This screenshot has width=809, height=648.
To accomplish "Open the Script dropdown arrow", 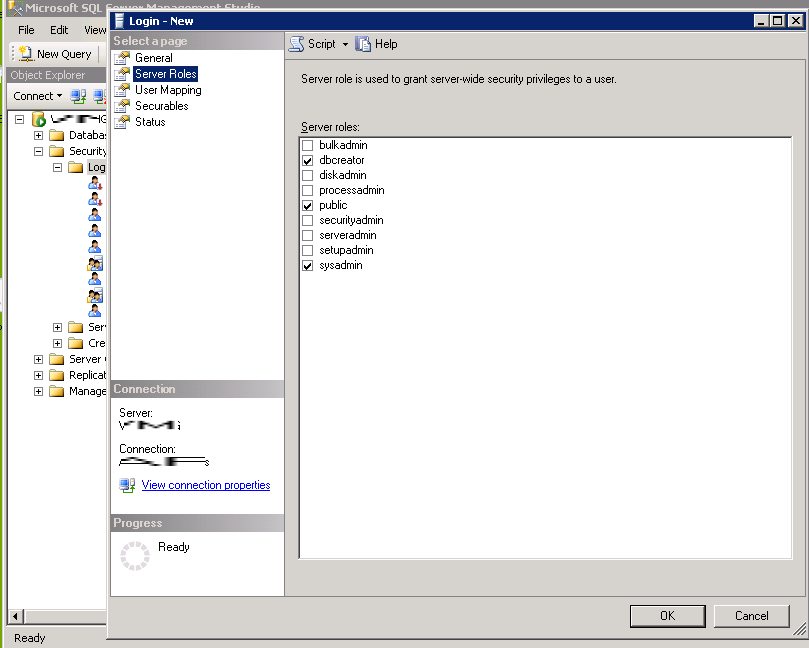I will pyautogui.click(x=345, y=44).
